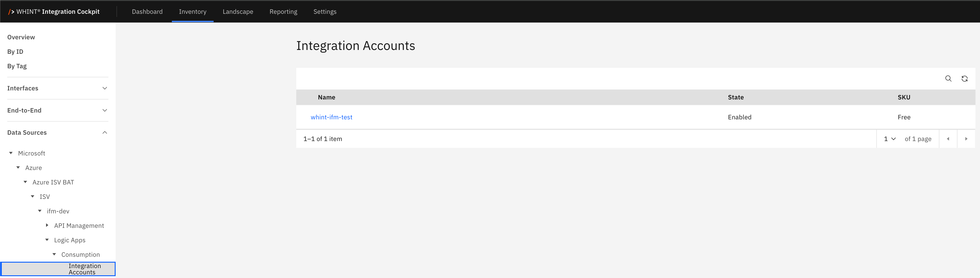Click the refresh icon above the table
This screenshot has height=278, width=980.
(x=964, y=79)
